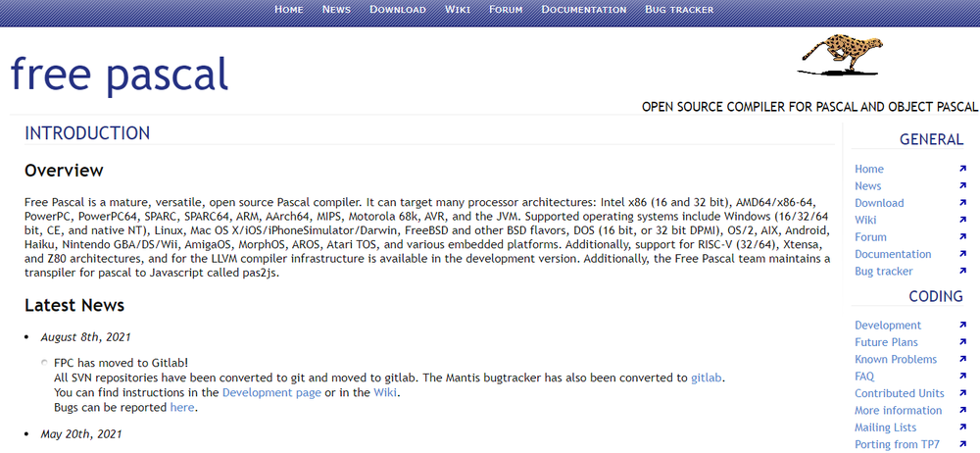Viewport: 980px width, 453px height.
Task: Open the Future Plans link
Action: pyautogui.click(x=886, y=342)
